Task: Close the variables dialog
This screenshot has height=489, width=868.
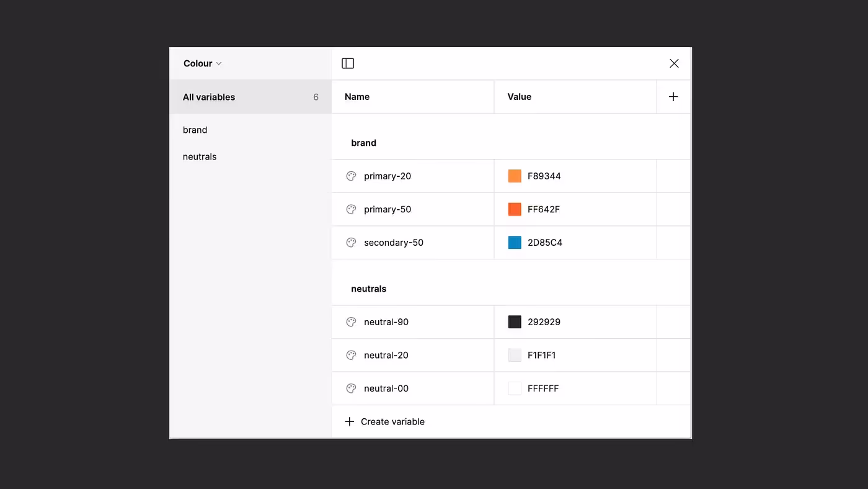Action: [674, 63]
